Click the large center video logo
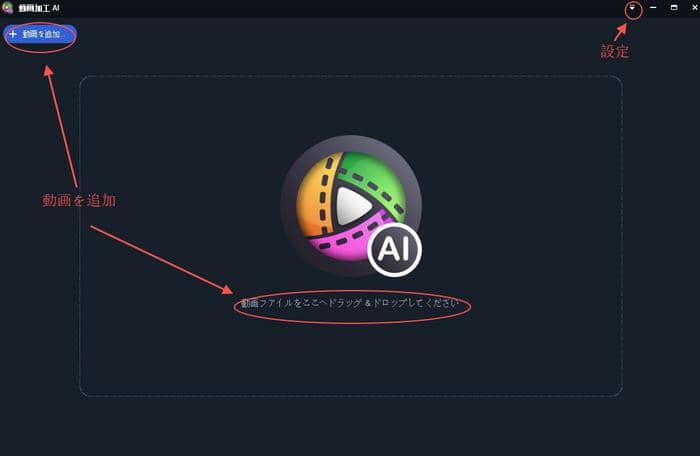The width and height of the screenshot is (700, 456). point(351,206)
